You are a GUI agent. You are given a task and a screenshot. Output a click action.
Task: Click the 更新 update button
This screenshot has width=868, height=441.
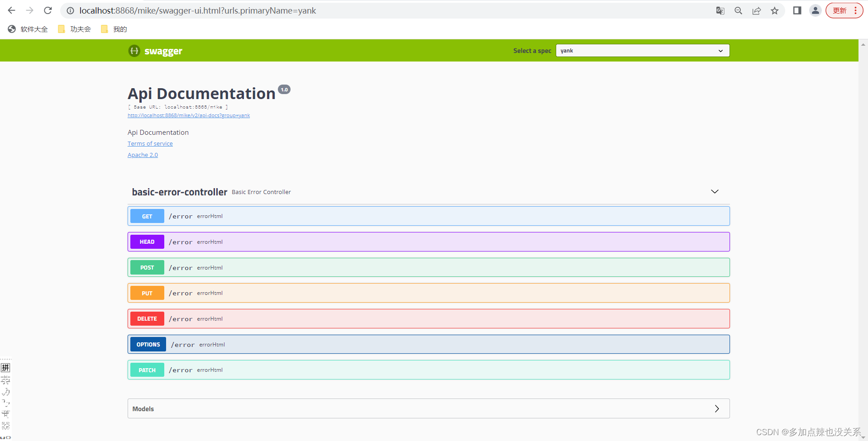click(x=839, y=10)
